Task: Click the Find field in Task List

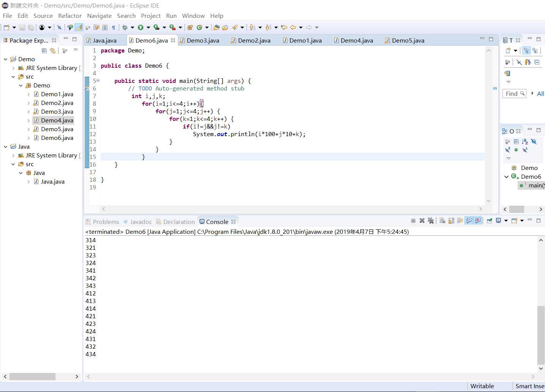Action: [514, 94]
